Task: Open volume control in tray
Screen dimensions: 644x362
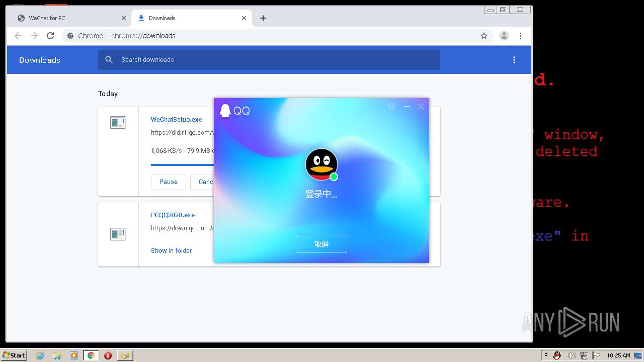Action: [x=572, y=355]
